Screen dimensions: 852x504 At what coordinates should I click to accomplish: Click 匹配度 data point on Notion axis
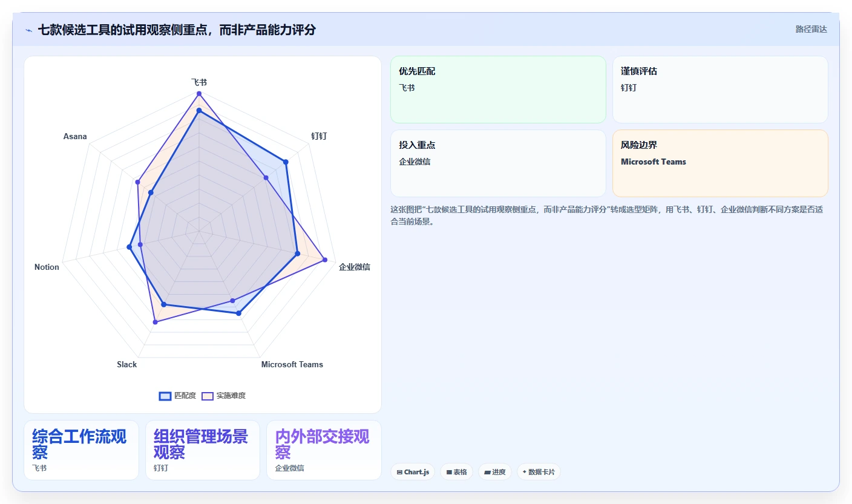(x=129, y=247)
